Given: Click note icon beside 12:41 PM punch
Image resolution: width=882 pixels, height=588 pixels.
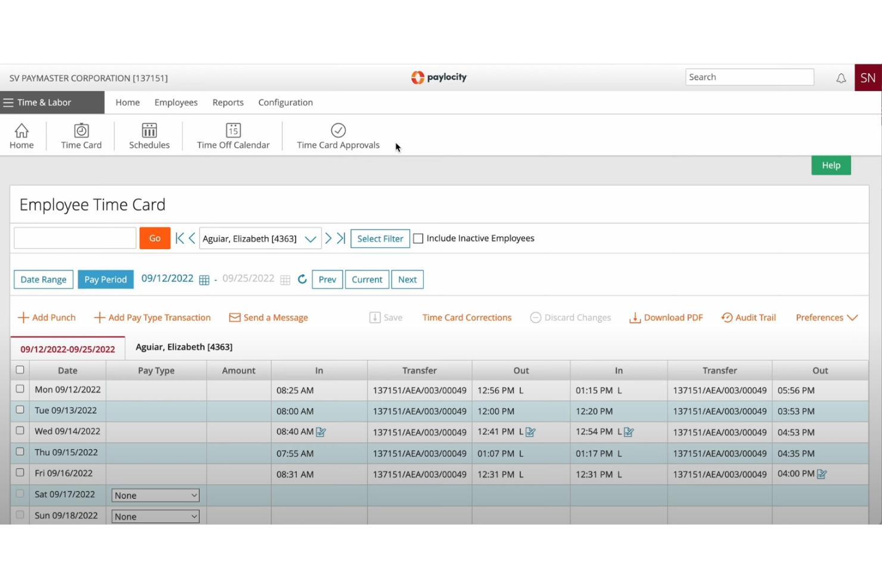Looking at the screenshot, I should (531, 432).
